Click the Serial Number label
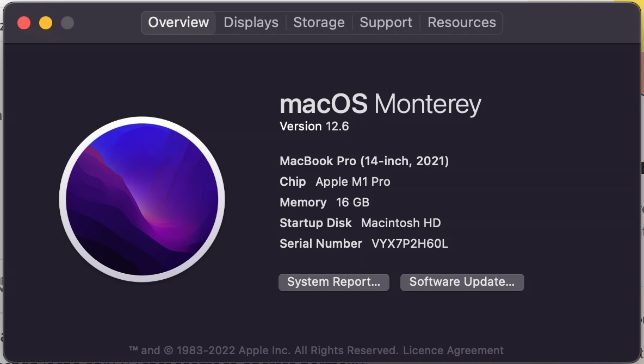644x364 pixels. [321, 244]
